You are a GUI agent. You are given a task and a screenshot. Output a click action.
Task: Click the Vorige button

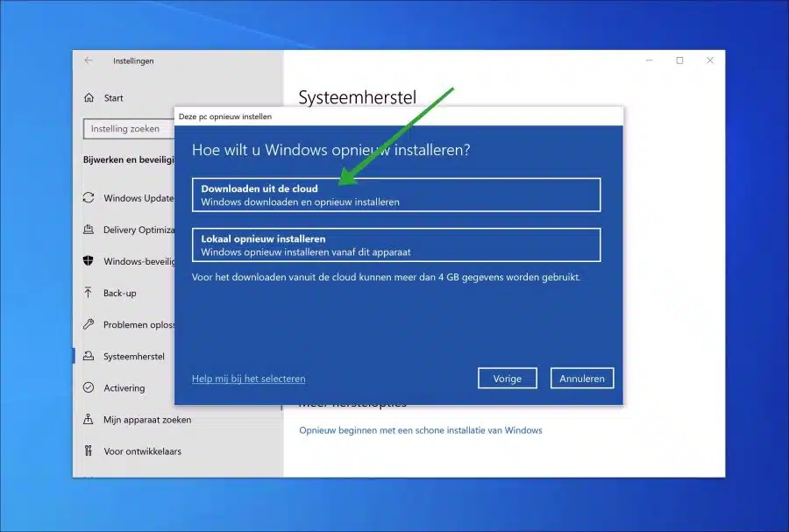[508, 379]
